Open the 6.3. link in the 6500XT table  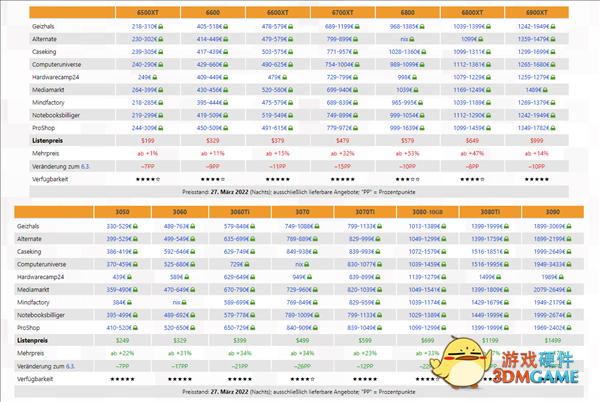tap(85, 166)
